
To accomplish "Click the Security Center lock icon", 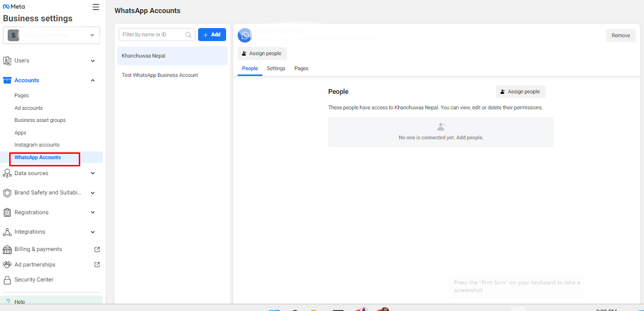I will coord(7,280).
